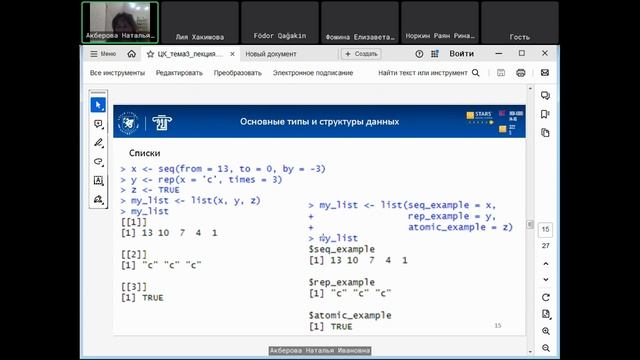Click the save icon in toolbar
Image resolution: width=640 pixels, height=360 pixels.
tap(501, 73)
